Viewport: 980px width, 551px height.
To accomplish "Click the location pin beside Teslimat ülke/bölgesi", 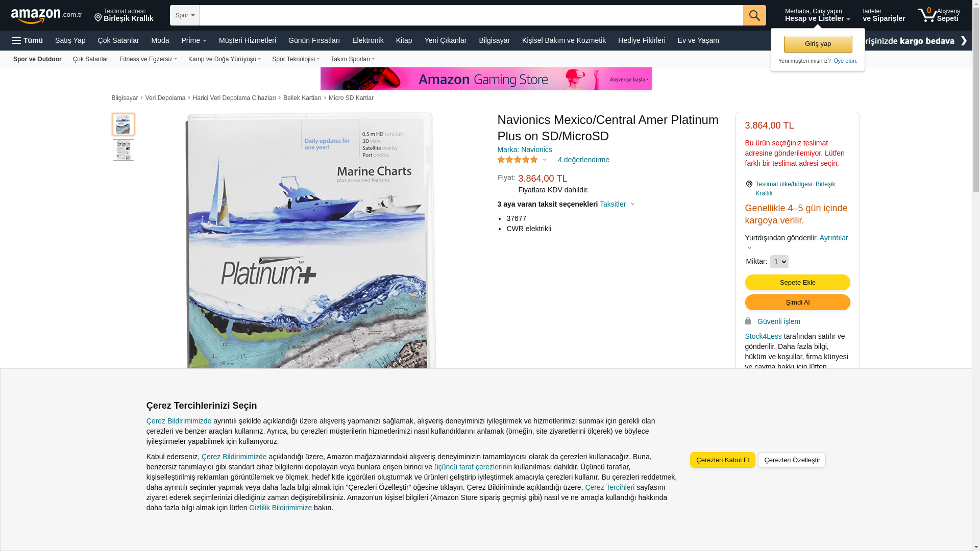I will click(749, 184).
